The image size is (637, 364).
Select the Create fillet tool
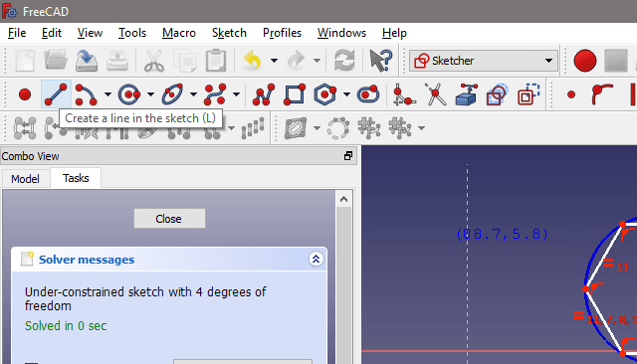pyautogui.click(x=404, y=94)
